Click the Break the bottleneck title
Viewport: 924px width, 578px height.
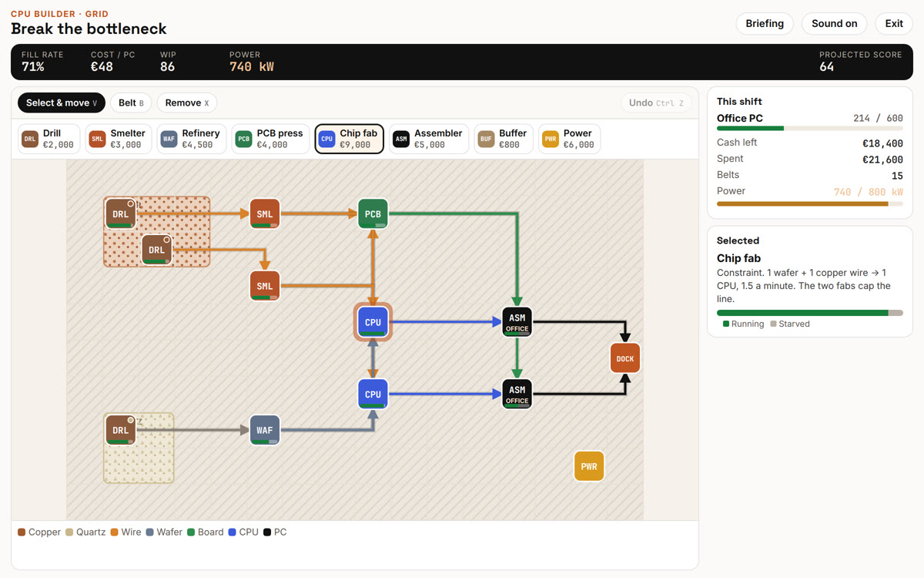[89, 29]
